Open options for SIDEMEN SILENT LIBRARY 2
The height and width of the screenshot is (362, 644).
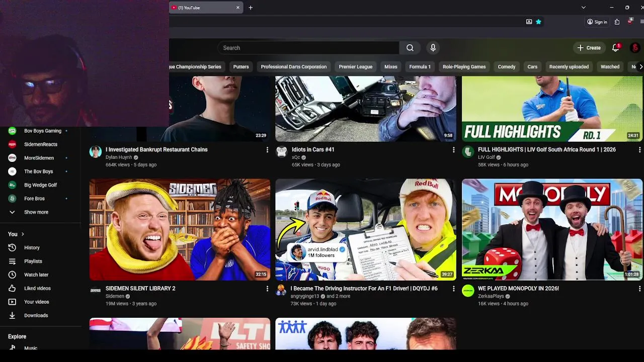pos(267,289)
